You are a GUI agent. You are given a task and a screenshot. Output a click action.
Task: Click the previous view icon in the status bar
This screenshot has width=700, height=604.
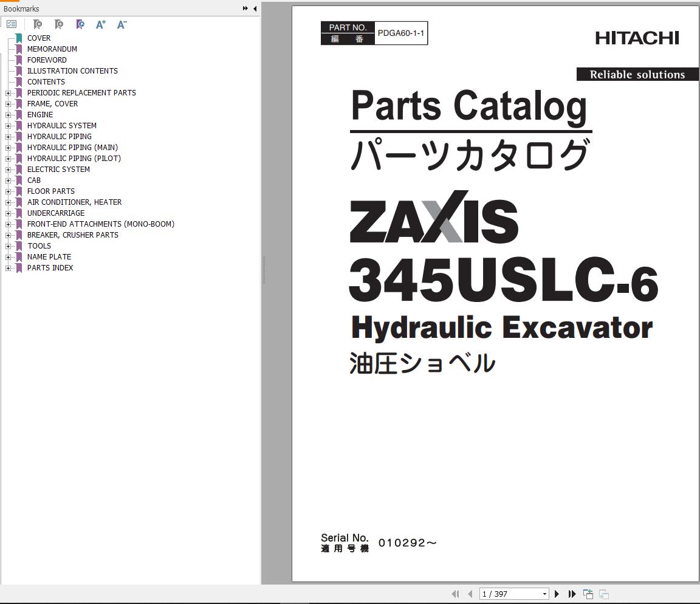[588, 594]
